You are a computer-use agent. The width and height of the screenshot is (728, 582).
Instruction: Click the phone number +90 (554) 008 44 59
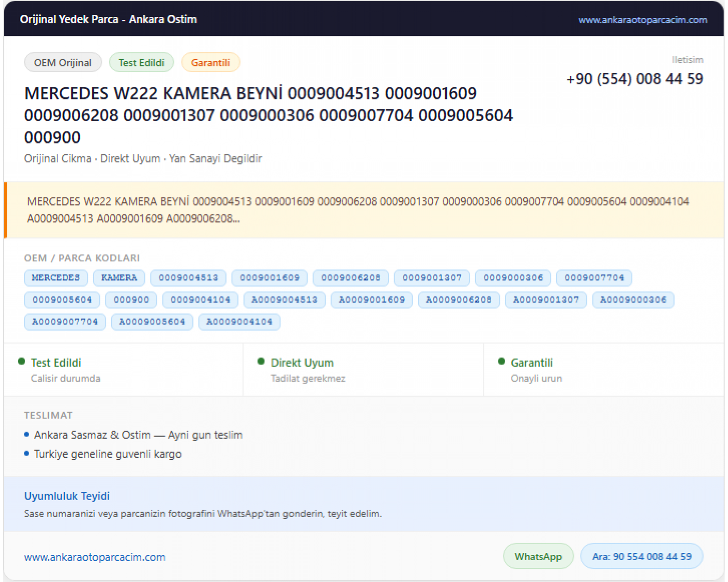635,79
